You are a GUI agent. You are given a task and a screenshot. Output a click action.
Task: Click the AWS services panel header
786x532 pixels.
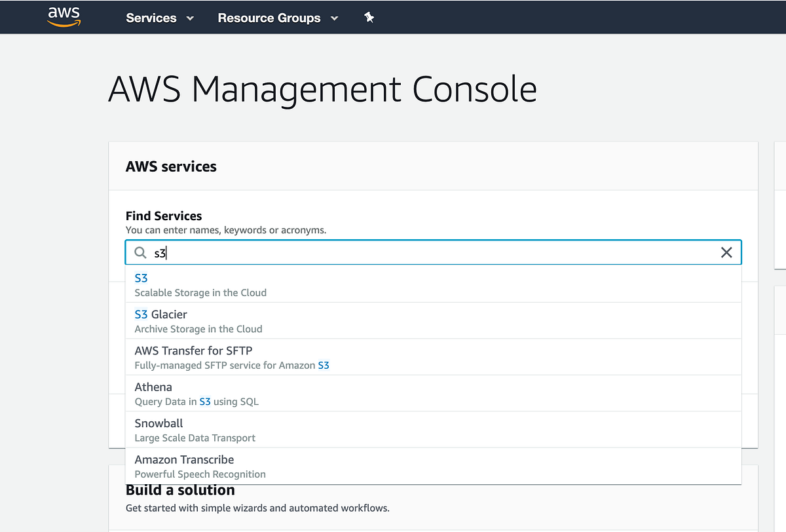171,166
